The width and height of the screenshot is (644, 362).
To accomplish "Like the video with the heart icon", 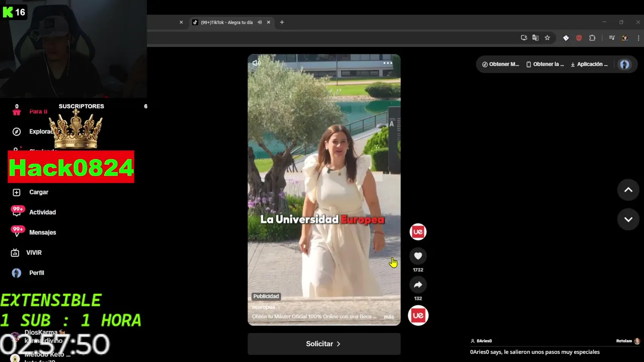I will click(418, 256).
